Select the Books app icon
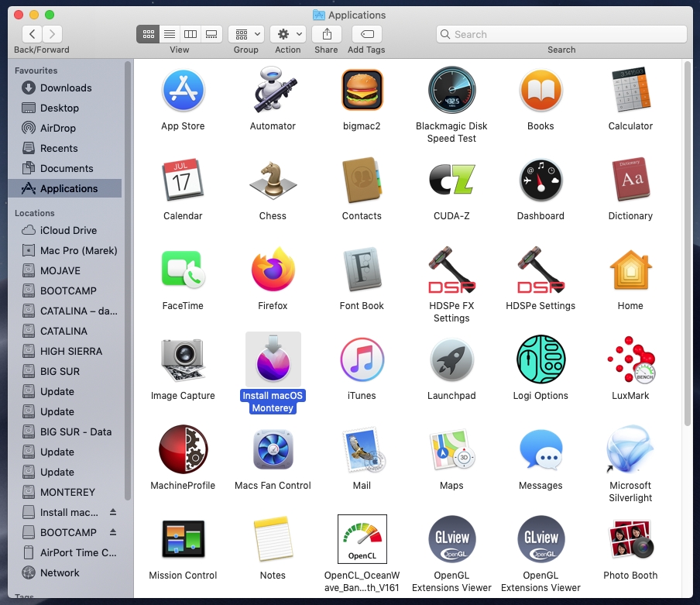 (x=540, y=91)
